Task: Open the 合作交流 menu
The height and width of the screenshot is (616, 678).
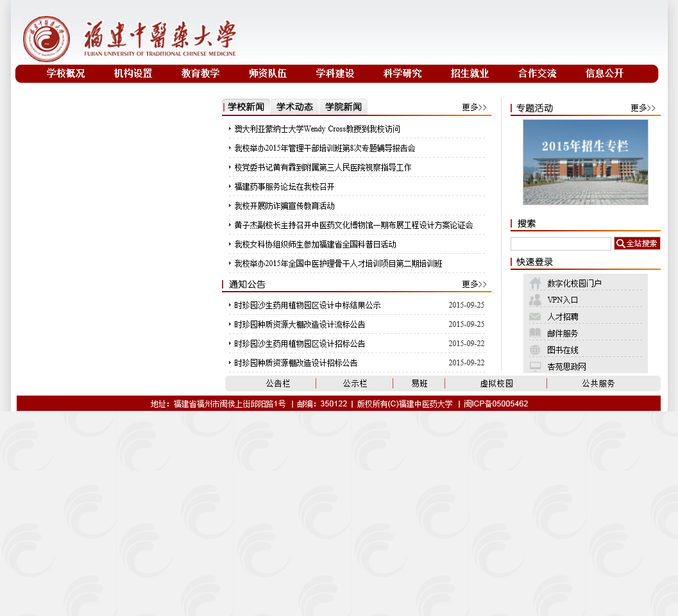Action: (537, 74)
